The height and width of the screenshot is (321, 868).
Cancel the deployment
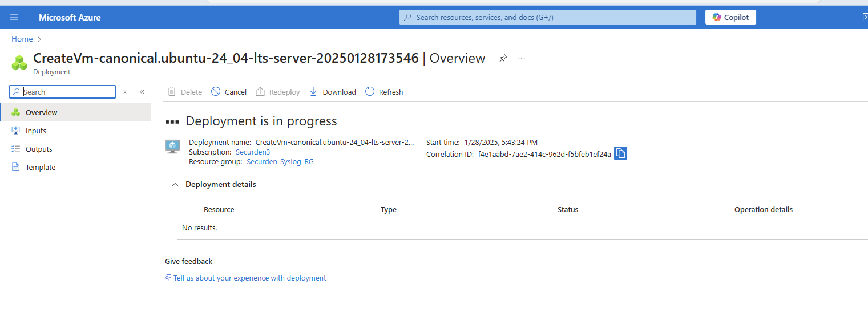[229, 92]
